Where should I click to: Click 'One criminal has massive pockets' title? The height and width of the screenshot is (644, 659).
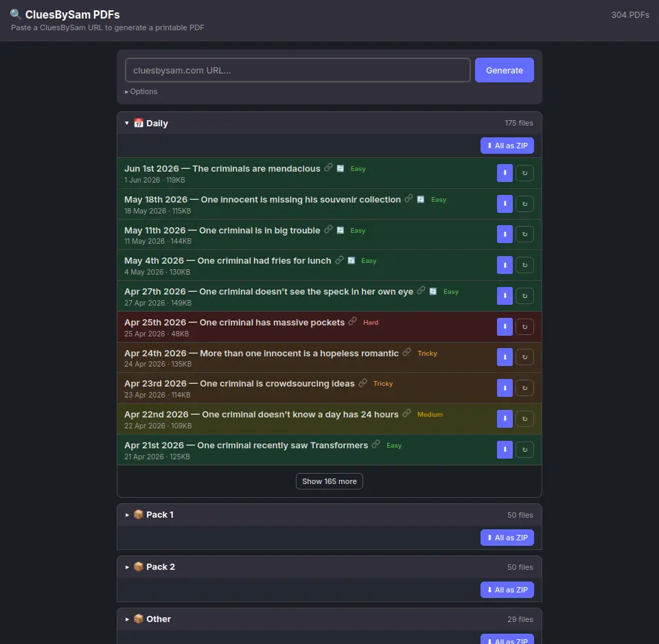pyautogui.click(x=272, y=323)
